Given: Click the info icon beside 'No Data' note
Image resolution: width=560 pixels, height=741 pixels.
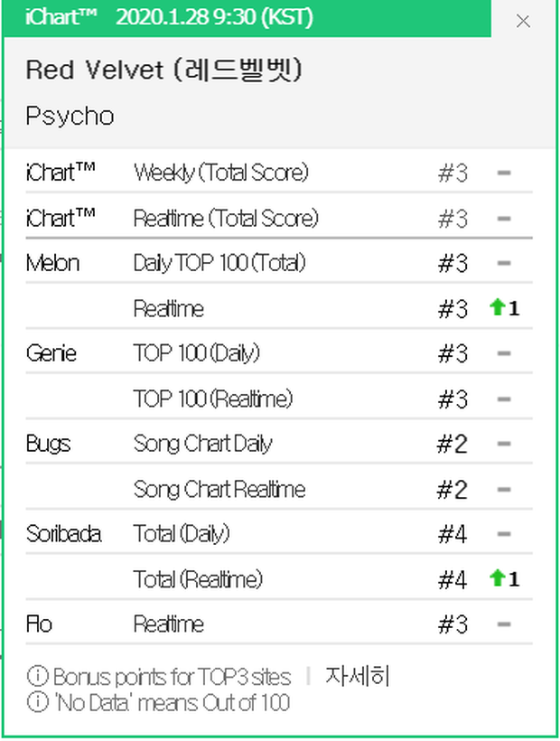Looking at the screenshot, I should (37, 701).
